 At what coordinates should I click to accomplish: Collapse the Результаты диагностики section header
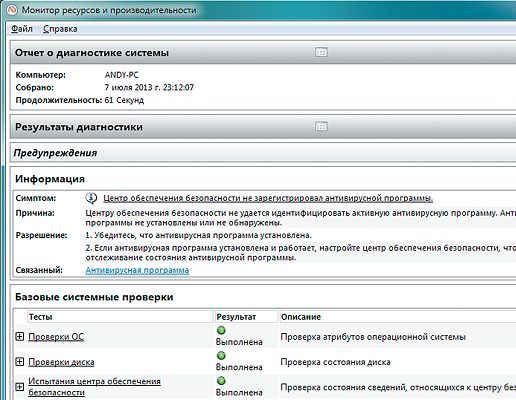tap(263, 127)
